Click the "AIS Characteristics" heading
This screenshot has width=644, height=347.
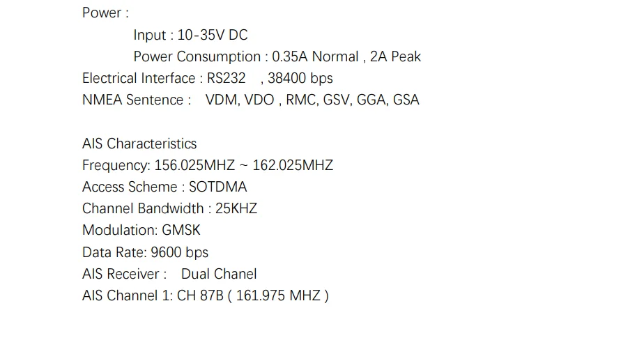(139, 144)
